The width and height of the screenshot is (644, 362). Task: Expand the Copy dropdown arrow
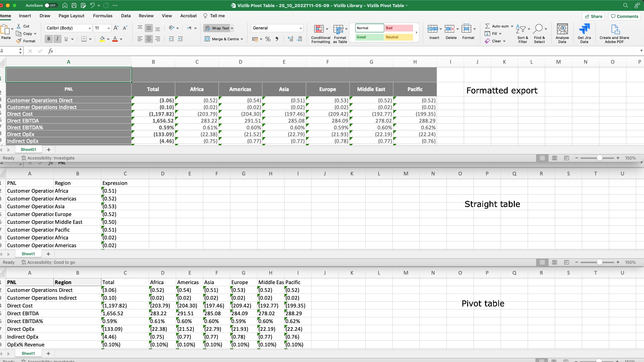[x=35, y=34]
